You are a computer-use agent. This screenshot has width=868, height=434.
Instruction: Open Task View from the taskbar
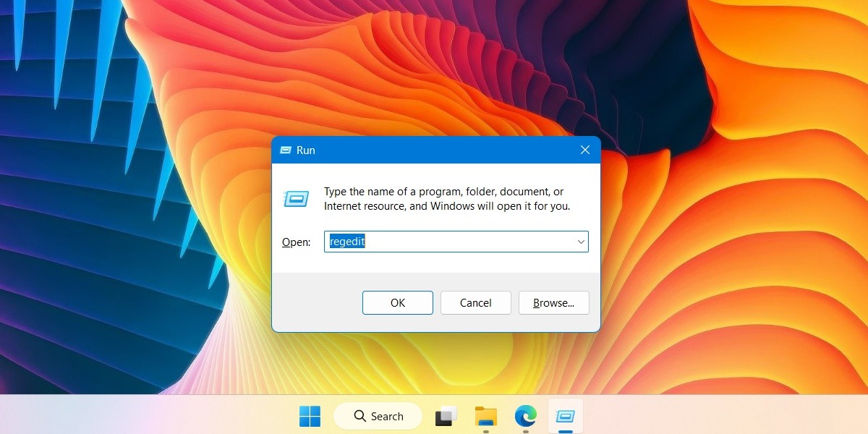pyautogui.click(x=446, y=416)
